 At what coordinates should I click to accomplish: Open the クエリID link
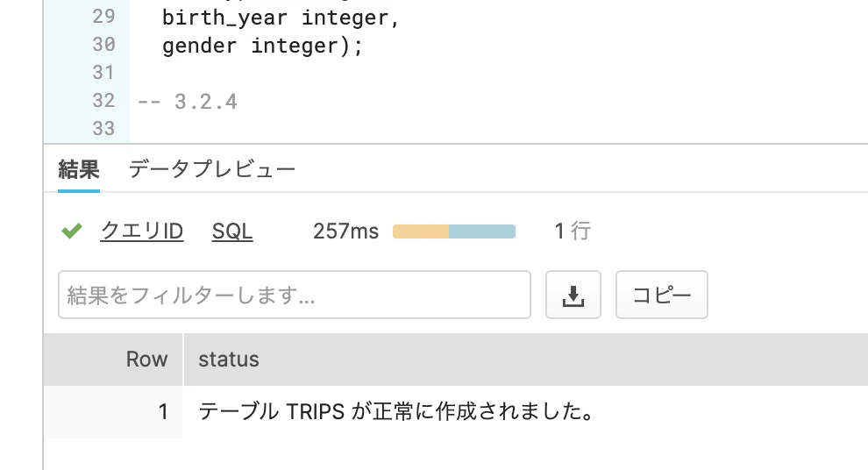(x=142, y=231)
